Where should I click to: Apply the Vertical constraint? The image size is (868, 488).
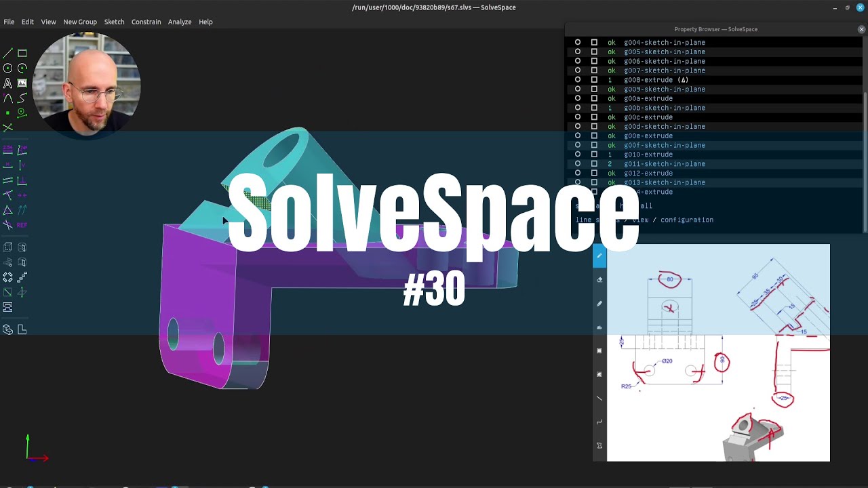(x=22, y=165)
